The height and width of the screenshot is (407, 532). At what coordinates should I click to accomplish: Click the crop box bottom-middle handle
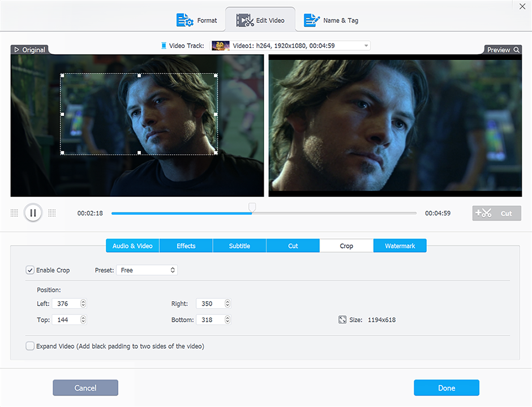(x=139, y=153)
